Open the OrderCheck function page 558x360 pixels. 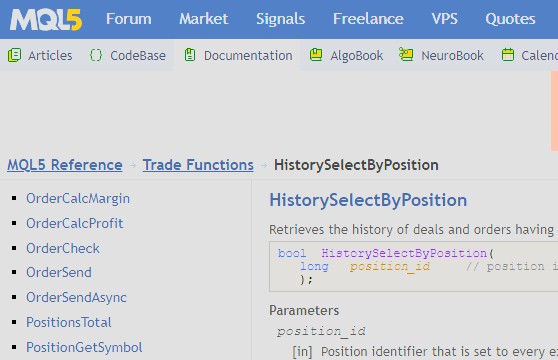pos(63,248)
